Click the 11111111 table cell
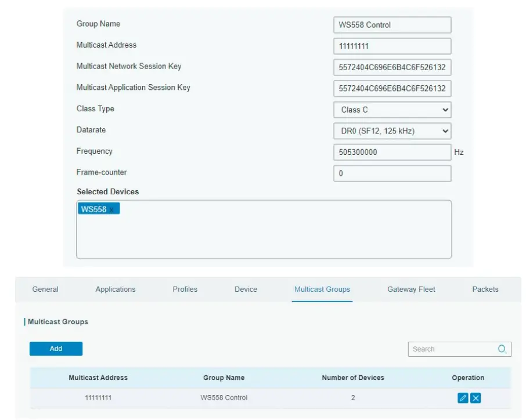The image size is (526, 420). click(98, 398)
